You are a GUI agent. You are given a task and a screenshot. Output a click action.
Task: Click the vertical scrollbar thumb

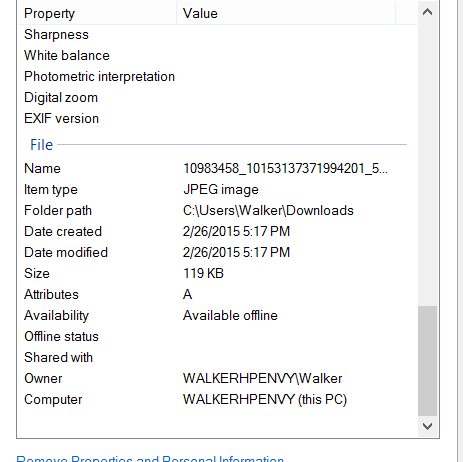pos(427,361)
